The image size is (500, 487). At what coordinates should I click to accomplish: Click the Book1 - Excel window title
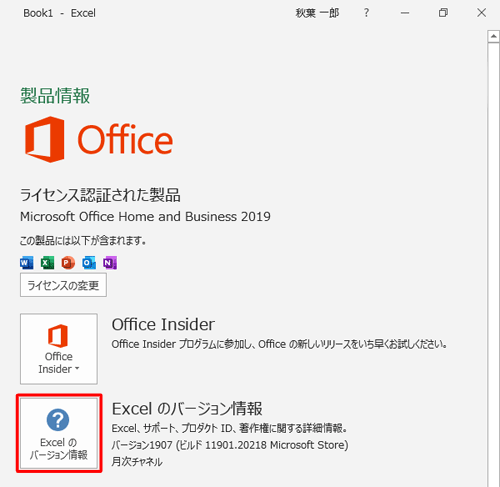pos(59,13)
